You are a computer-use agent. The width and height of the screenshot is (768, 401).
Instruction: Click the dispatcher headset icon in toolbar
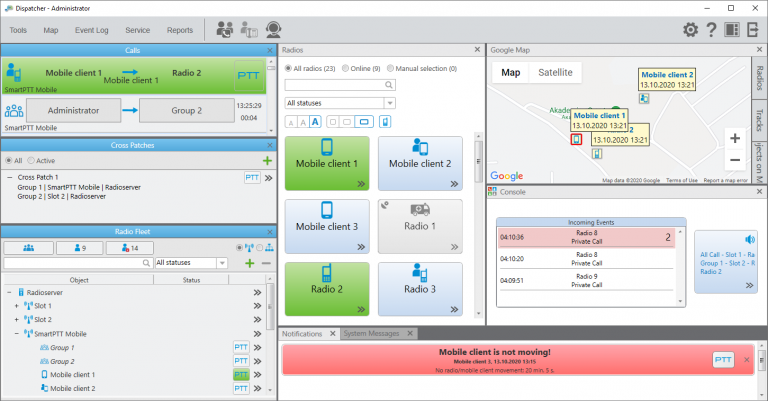click(x=273, y=30)
